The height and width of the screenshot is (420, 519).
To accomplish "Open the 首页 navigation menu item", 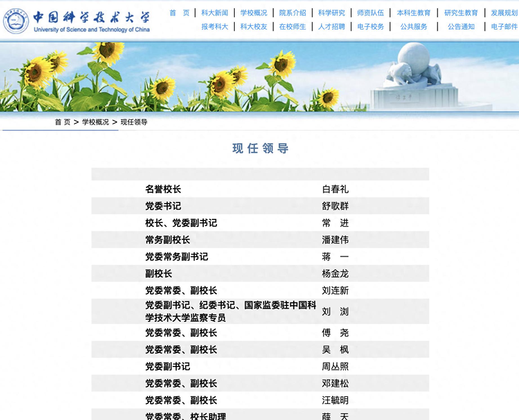I will [179, 13].
